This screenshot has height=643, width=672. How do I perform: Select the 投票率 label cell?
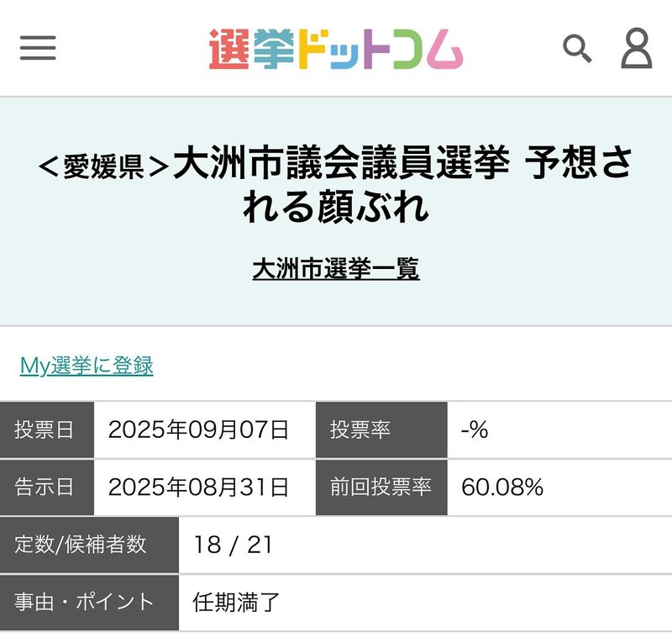381,430
